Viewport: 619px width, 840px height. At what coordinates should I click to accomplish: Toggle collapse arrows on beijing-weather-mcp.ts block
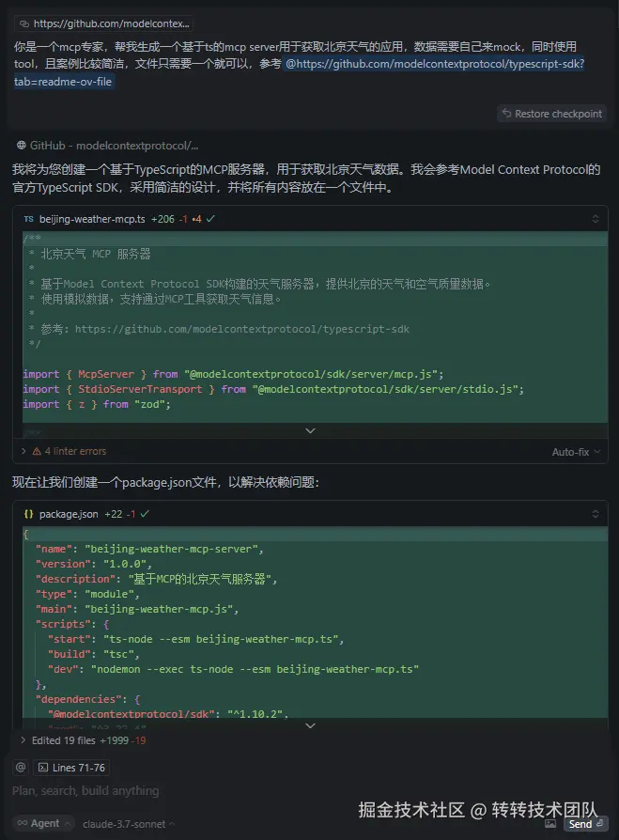coord(596,219)
